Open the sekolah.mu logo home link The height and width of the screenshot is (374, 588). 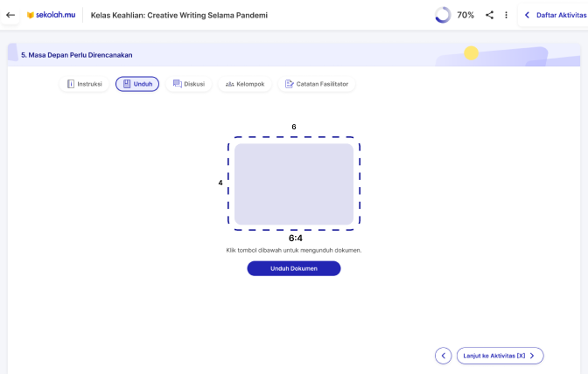pyautogui.click(x=51, y=15)
